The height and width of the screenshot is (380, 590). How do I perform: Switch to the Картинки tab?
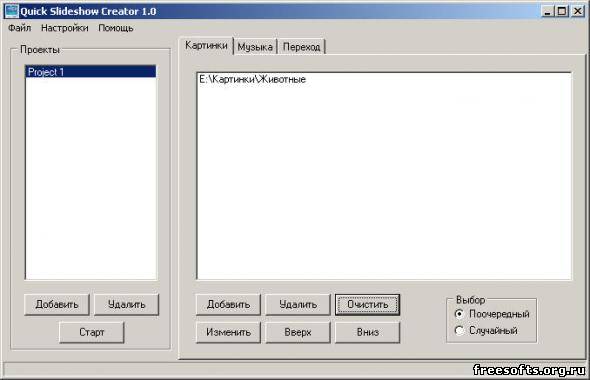click(207, 46)
